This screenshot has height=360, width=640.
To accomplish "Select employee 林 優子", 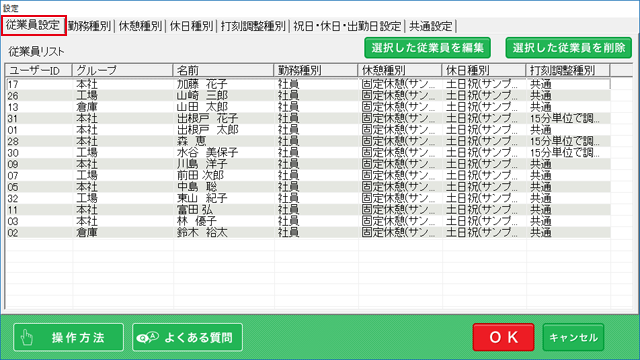I will pos(197,221).
